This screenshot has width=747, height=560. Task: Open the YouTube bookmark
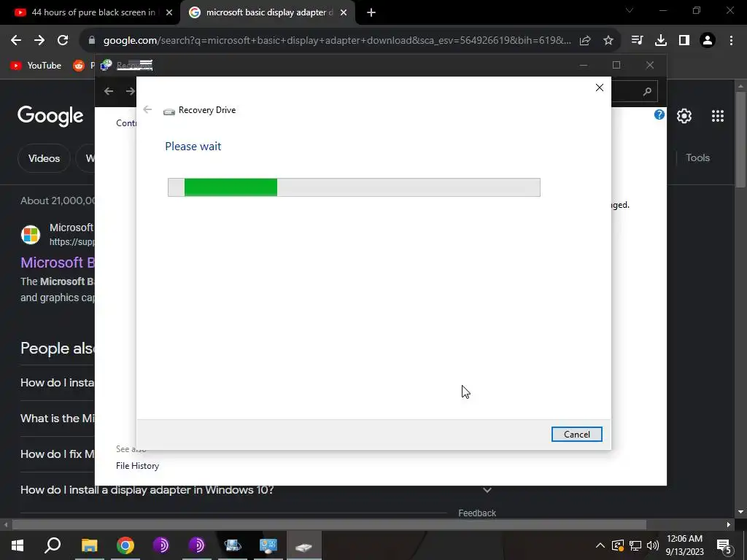click(36, 65)
